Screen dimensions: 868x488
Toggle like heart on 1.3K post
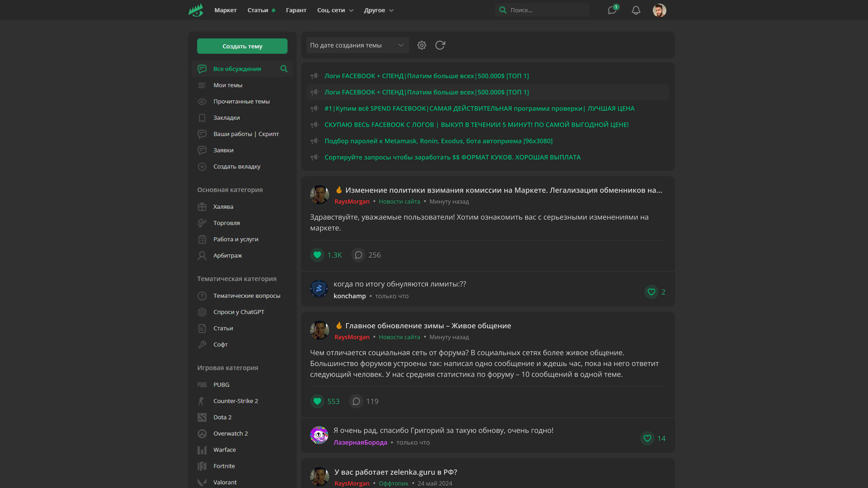pos(317,255)
